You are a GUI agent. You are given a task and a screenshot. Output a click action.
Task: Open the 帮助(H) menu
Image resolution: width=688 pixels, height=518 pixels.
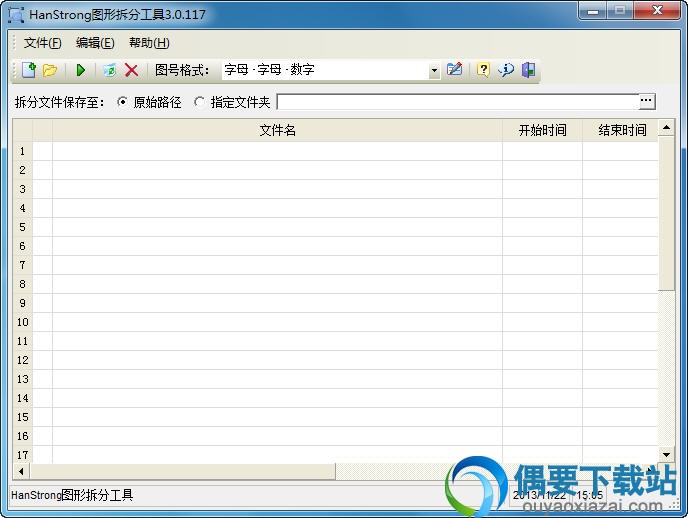[x=149, y=43]
